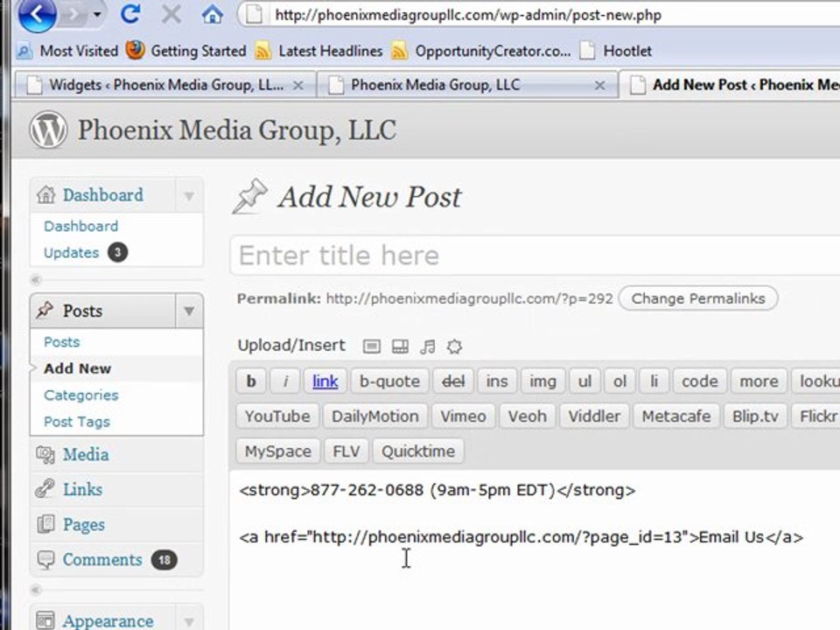
Task: Close the Phoenix Media Group, LLC tab
Action: 600,85
